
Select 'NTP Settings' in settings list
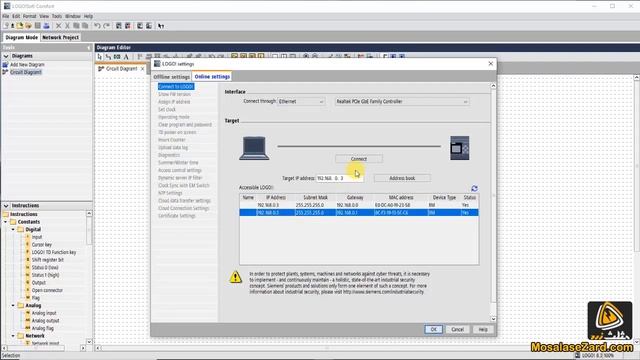[170, 193]
